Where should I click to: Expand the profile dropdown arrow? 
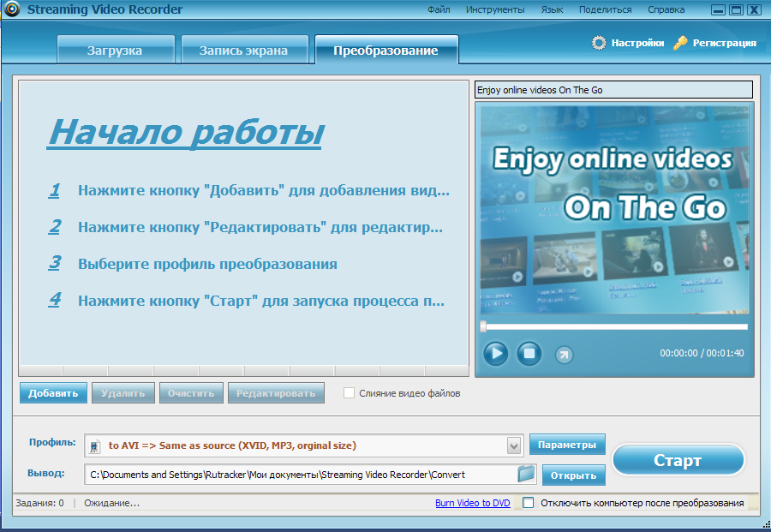(x=513, y=445)
